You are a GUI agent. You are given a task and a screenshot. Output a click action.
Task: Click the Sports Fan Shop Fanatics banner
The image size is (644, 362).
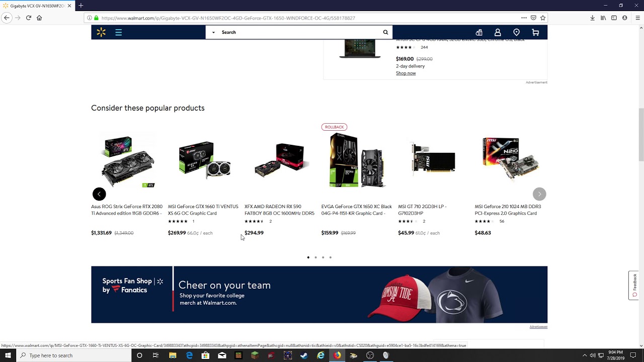[x=319, y=295]
